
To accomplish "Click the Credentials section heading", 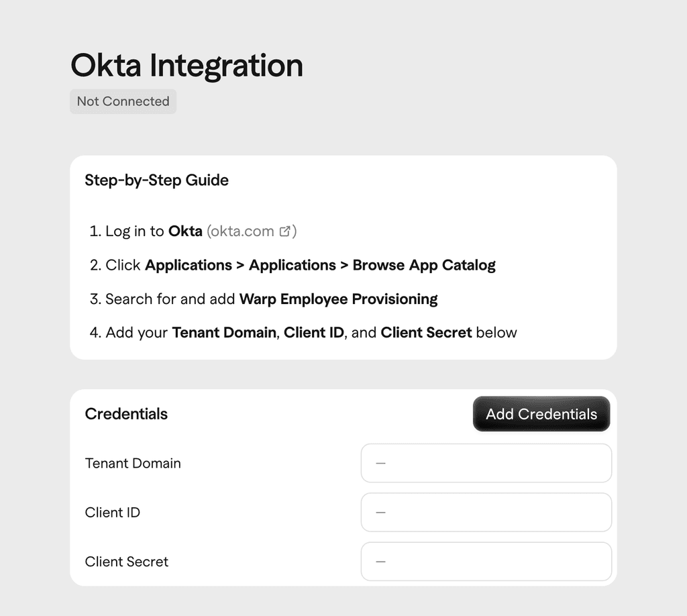I will (125, 414).
